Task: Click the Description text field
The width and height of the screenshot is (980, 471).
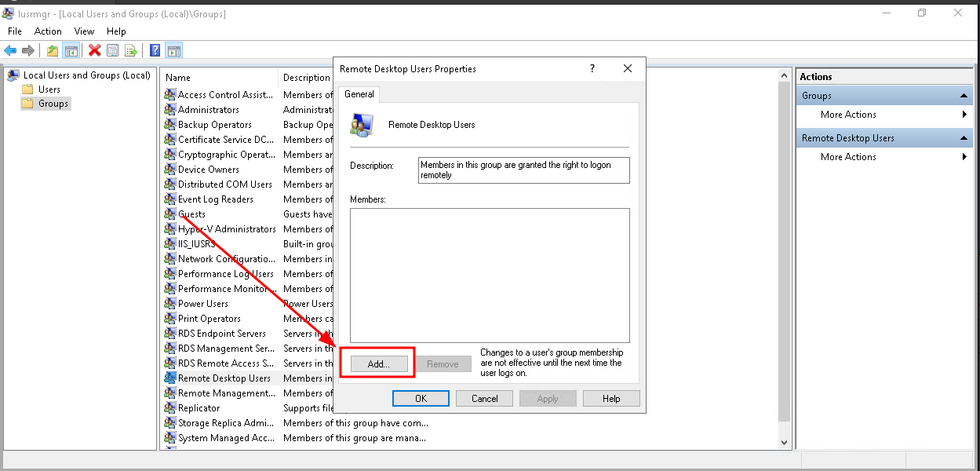Action: 523,170
